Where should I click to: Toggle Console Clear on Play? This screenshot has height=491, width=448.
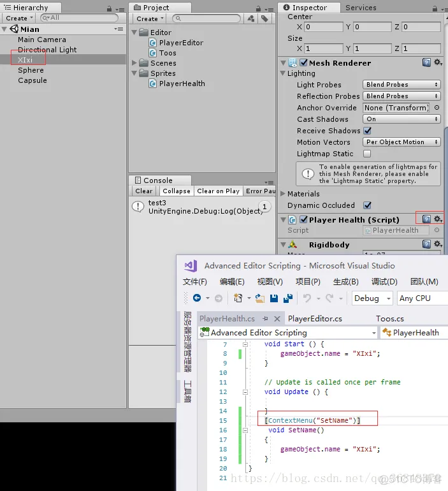coord(218,191)
